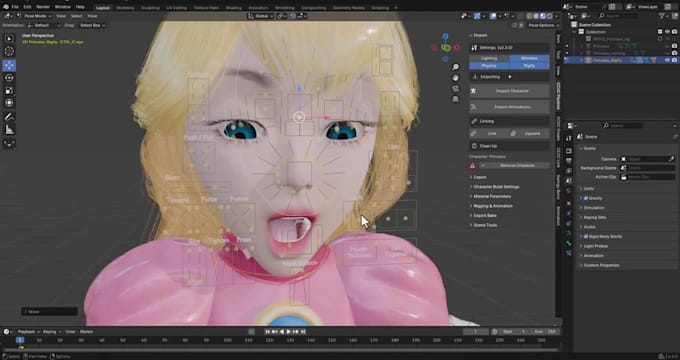Click the Import Character button

[x=509, y=92]
